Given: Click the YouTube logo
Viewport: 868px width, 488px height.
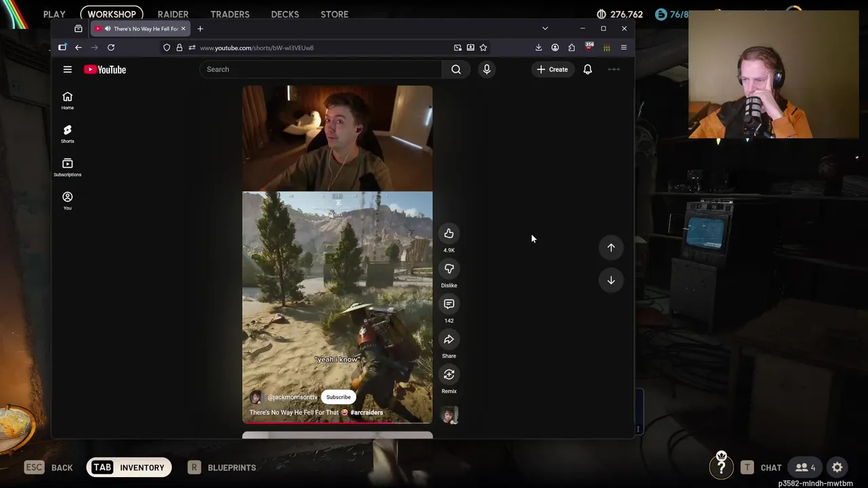Looking at the screenshot, I should click(105, 69).
